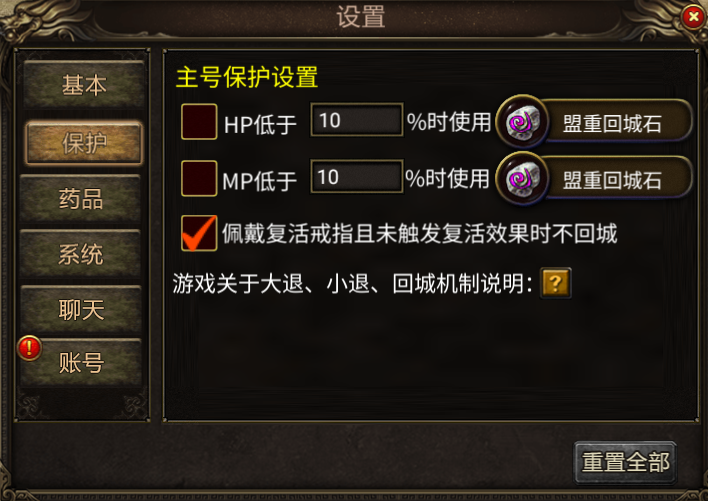Select the 保护 tab

coord(84,143)
